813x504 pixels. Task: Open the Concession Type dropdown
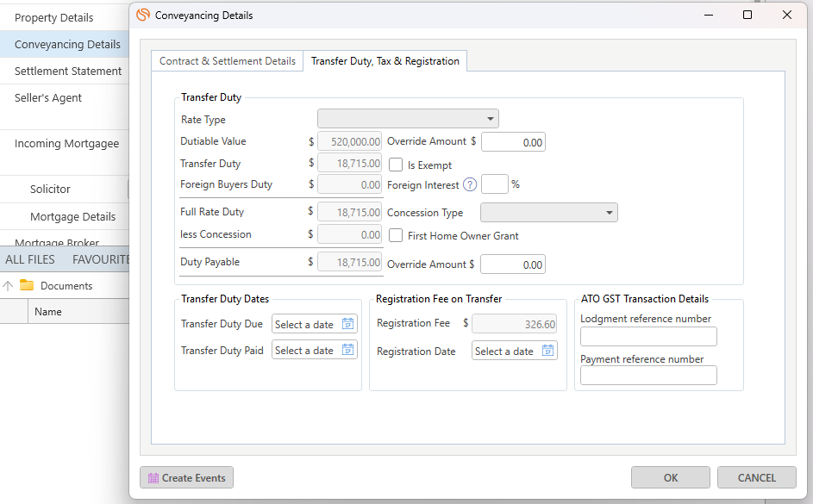coord(549,213)
